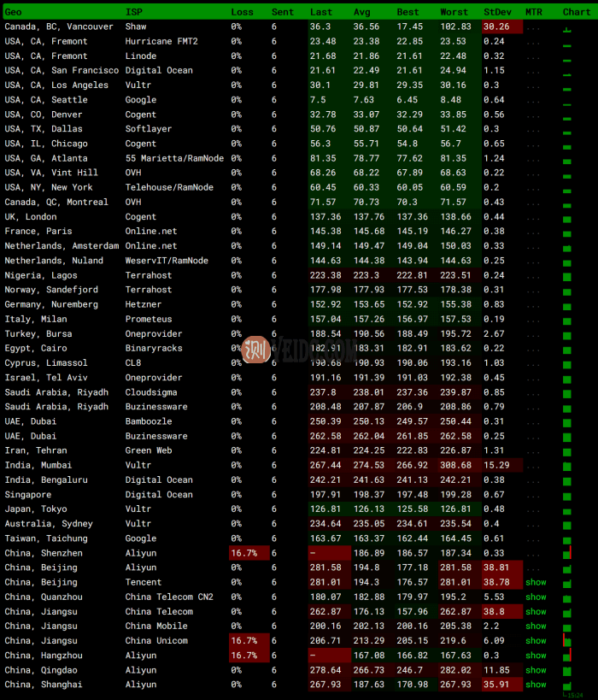The image size is (598, 700).
Task: Show MTR for Jiangsu China Telecom row
Action: point(536,612)
